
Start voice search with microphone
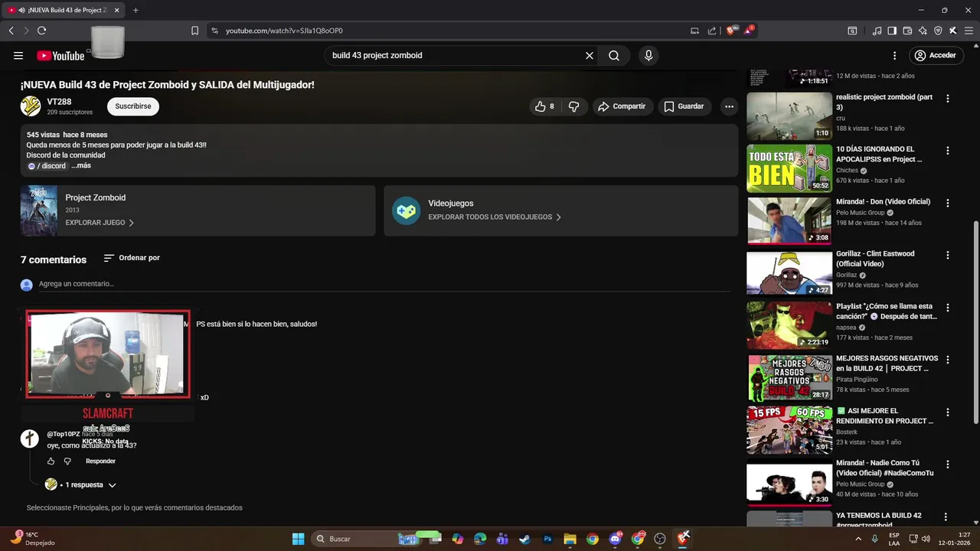(x=648, y=55)
